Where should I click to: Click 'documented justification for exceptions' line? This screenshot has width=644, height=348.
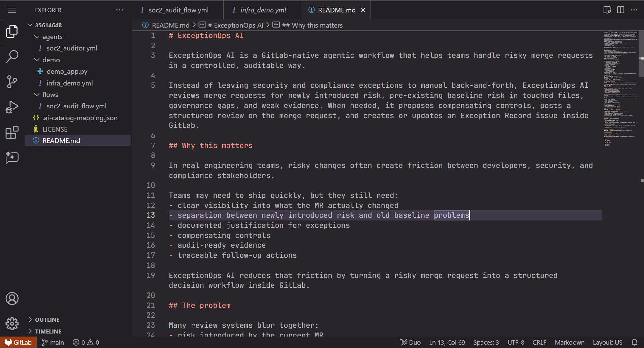(259, 225)
